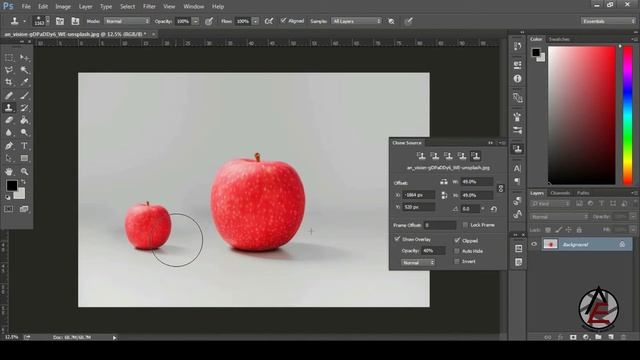Select the Horizontal Type tool
The height and width of the screenshot is (360, 640).
tap(24, 146)
